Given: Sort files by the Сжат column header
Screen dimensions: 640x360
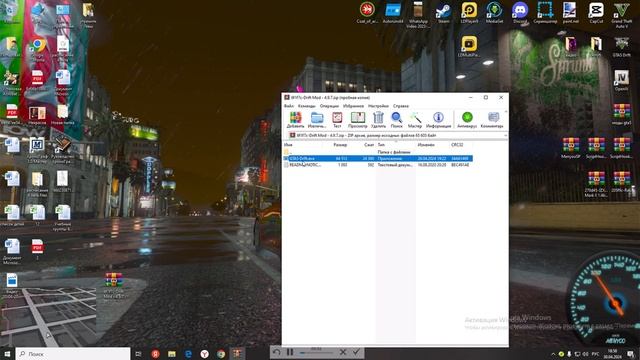Looking at the screenshot, I should click(369, 145).
